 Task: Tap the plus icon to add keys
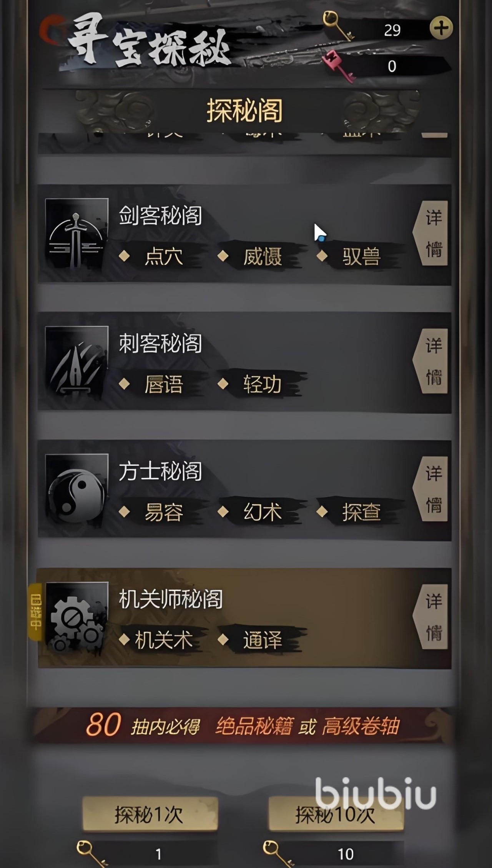point(441,28)
